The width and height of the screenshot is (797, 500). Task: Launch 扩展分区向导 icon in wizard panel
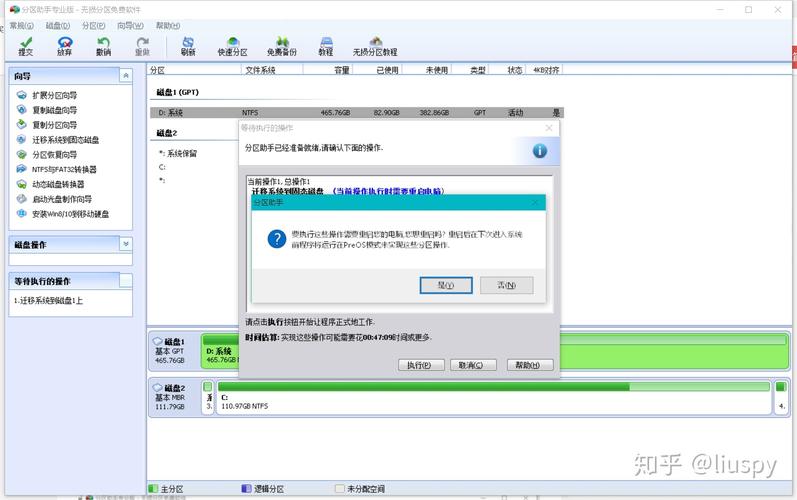click(22, 95)
